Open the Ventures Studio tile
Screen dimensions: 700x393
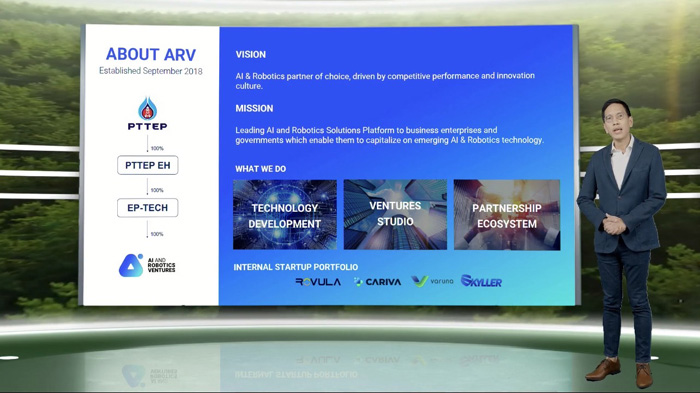395,215
